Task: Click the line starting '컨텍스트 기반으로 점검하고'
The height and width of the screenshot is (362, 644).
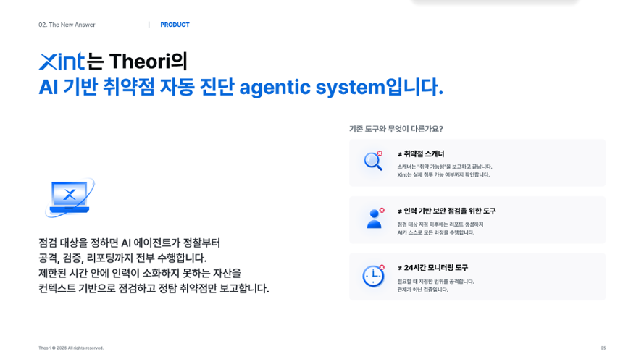Action: point(154,289)
